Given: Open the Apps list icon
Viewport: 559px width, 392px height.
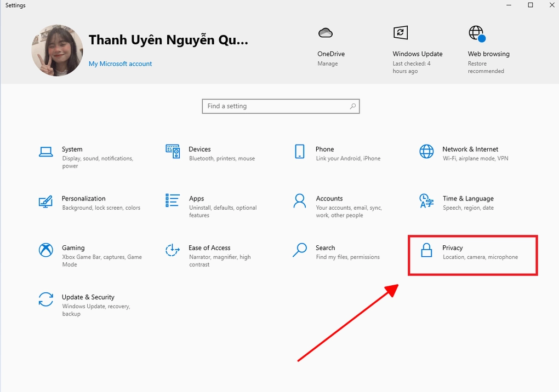Looking at the screenshot, I should 173,200.
